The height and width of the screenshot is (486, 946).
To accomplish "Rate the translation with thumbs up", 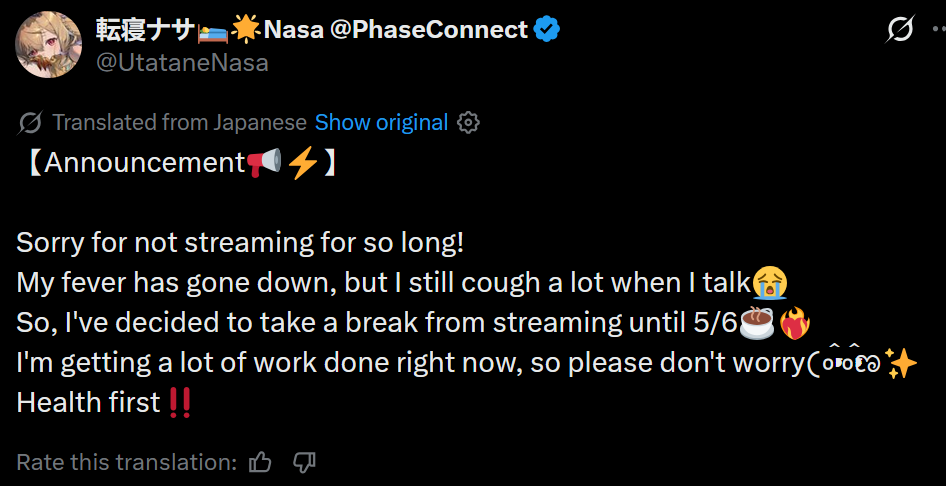I will (261, 462).
